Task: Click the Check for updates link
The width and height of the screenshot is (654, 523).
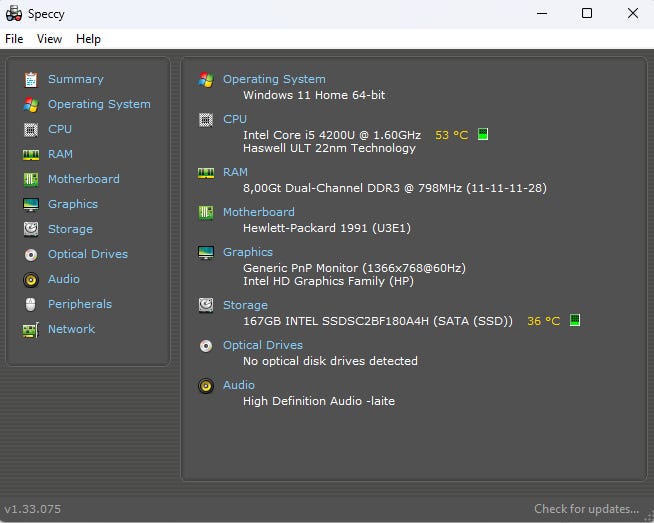Action: (586, 509)
